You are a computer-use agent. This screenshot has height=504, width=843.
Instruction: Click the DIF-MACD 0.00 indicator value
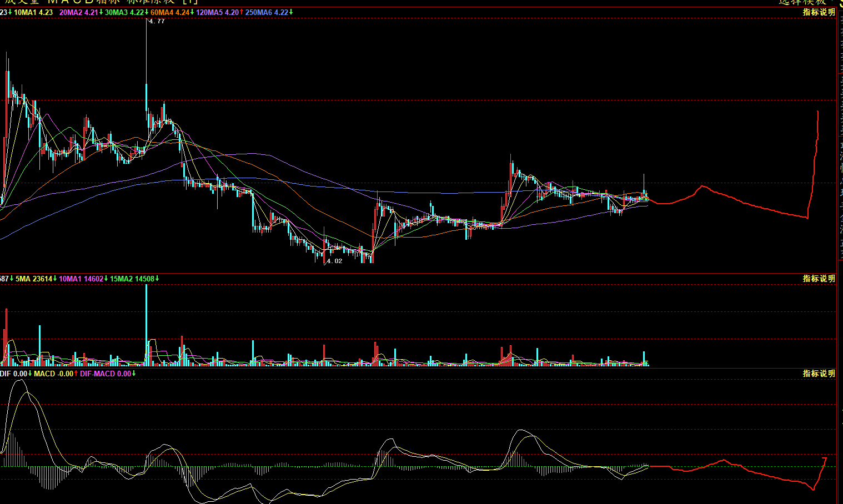click(108, 374)
